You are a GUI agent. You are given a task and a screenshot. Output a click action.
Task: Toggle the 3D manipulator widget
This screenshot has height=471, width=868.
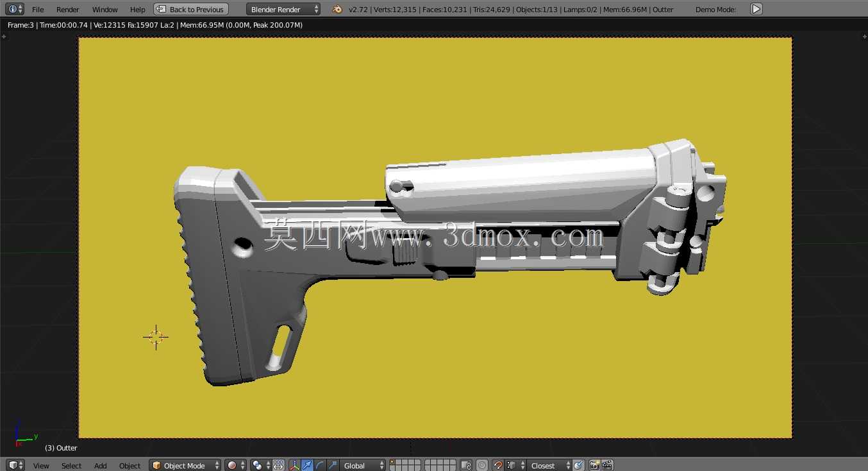[x=295, y=465]
